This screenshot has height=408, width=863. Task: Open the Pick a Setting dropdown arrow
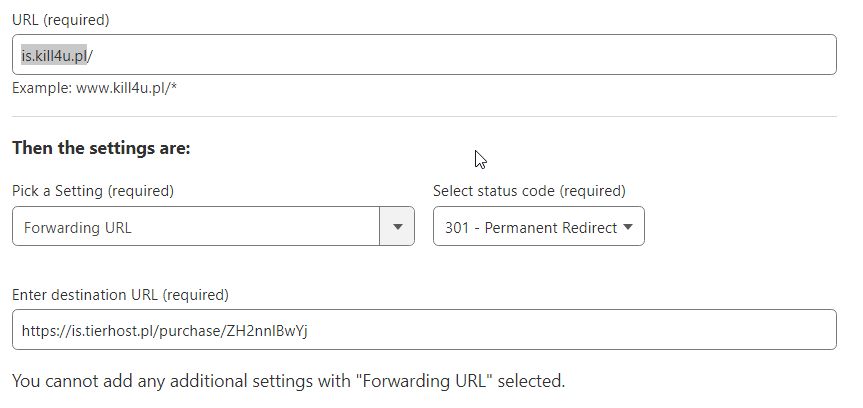click(397, 227)
